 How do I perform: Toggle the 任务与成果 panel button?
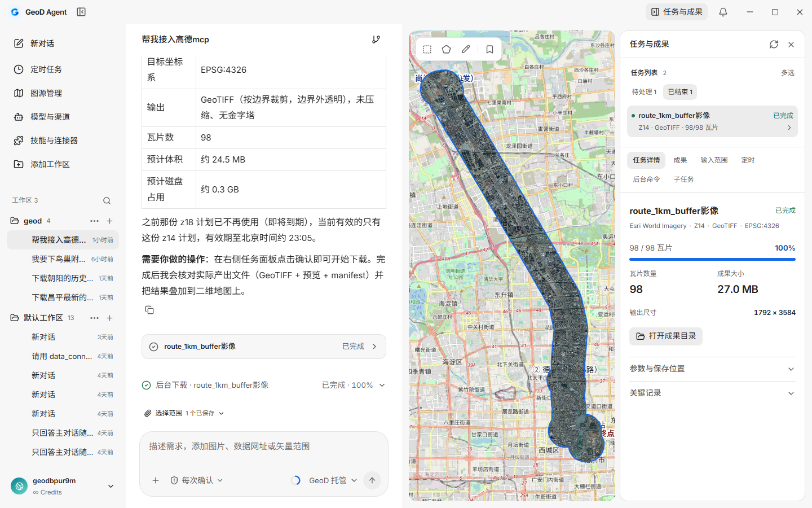(677, 12)
